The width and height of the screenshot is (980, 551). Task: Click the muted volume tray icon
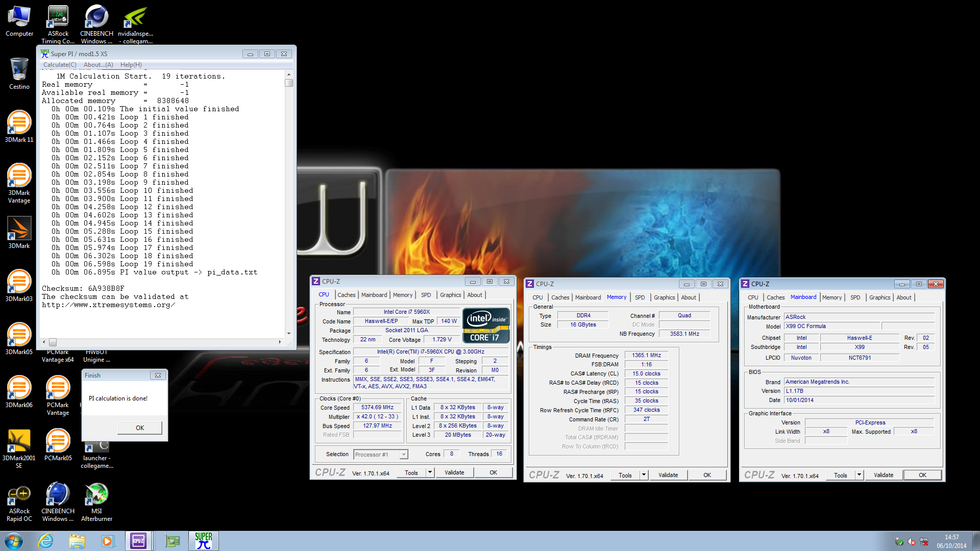(x=912, y=542)
